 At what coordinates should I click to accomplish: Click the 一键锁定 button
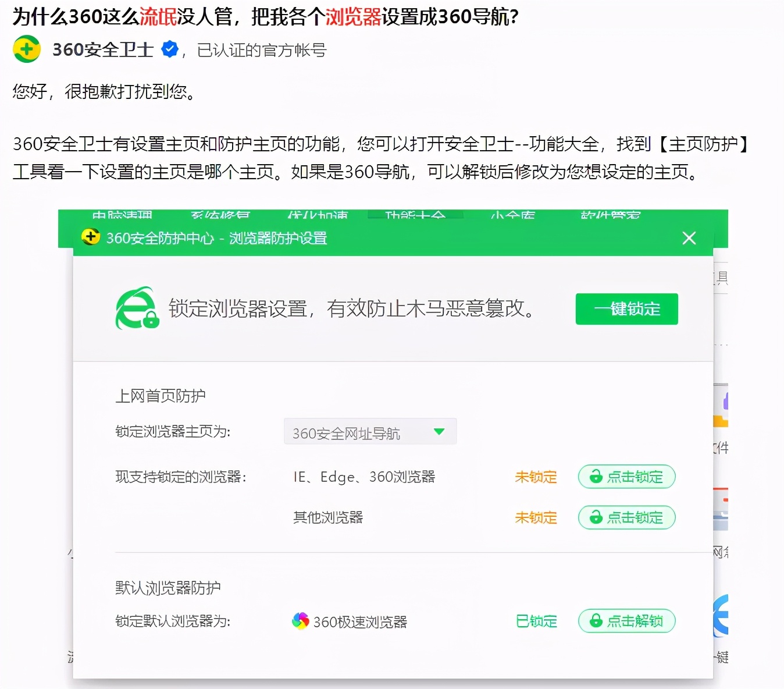pyautogui.click(x=626, y=309)
